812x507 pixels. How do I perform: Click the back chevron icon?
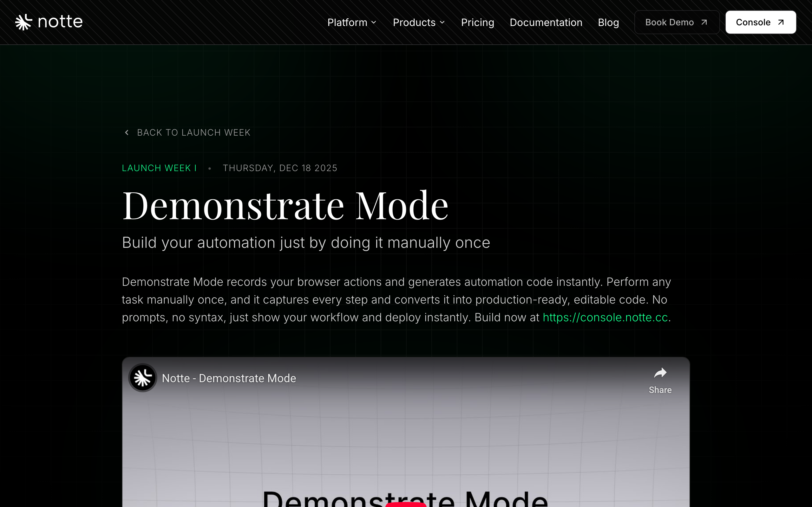pos(127,132)
